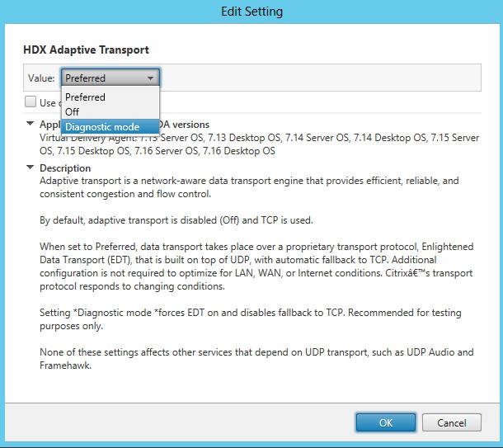
Task: Collapse the Applies to section triangle
Action: (x=30, y=125)
